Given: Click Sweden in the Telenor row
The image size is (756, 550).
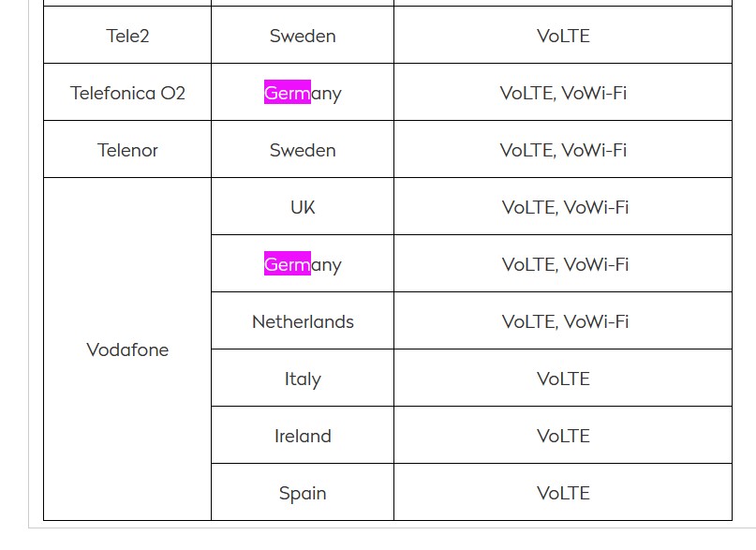Looking at the screenshot, I should pyautogui.click(x=303, y=149).
